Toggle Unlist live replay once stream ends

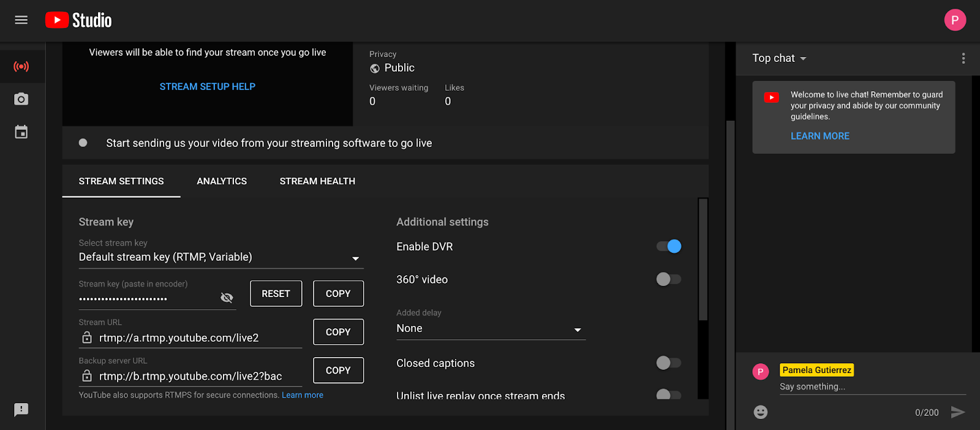click(669, 394)
